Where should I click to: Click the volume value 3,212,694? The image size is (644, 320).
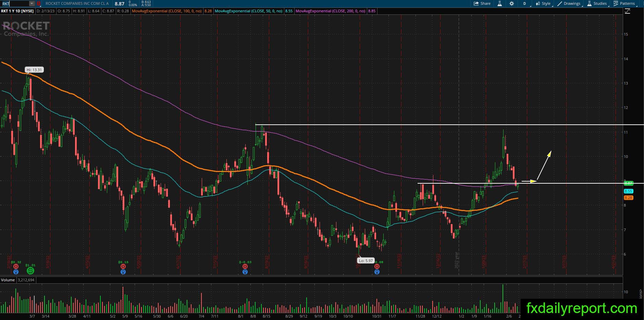[26, 280]
